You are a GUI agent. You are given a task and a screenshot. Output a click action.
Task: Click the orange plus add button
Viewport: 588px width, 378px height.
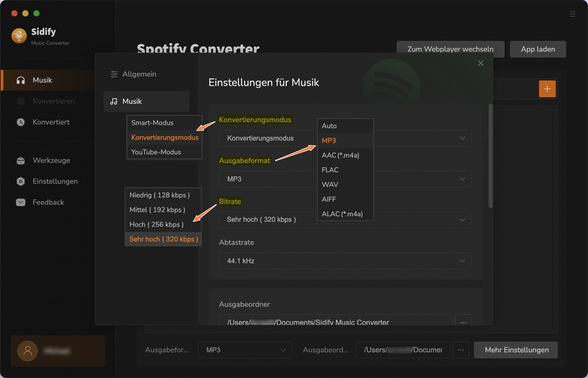coord(547,89)
